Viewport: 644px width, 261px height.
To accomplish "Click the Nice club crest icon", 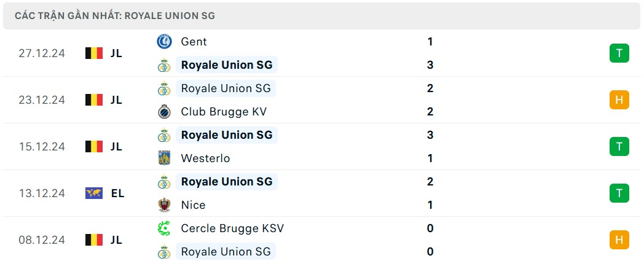I will [164, 205].
